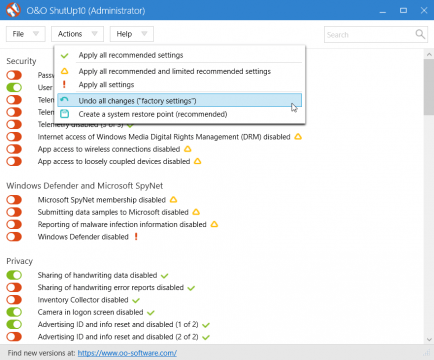Click red exclamation mark next to Windows Defender disabled
Viewport: 434px width, 360px height.
136,237
